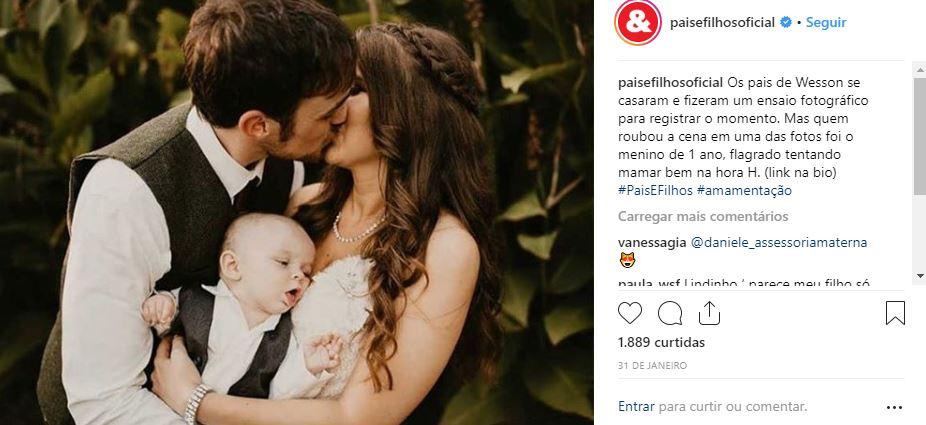
Task: Open paisefilhosoficial profile picture avatar
Action: pos(637,22)
